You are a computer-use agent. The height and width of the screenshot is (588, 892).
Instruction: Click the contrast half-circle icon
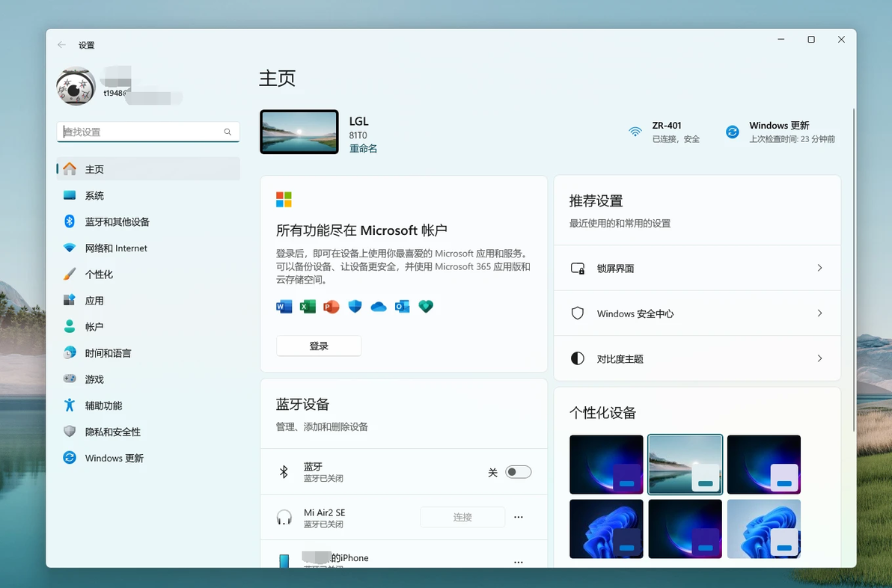coord(578,358)
